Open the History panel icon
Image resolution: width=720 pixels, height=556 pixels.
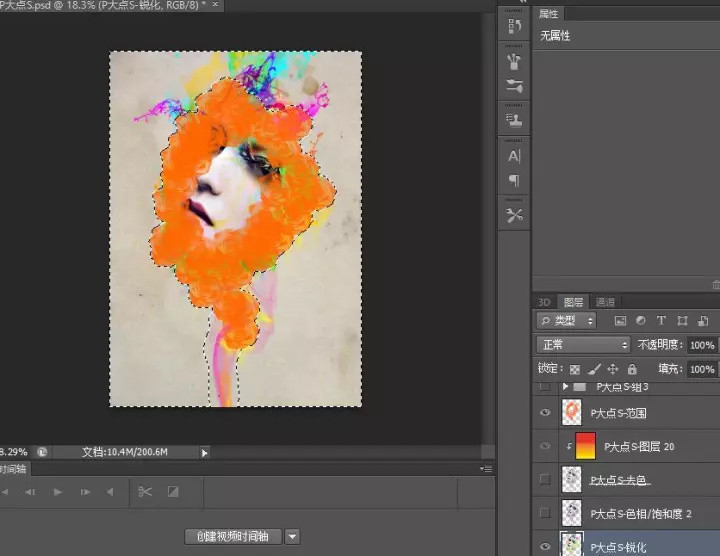(514, 26)
